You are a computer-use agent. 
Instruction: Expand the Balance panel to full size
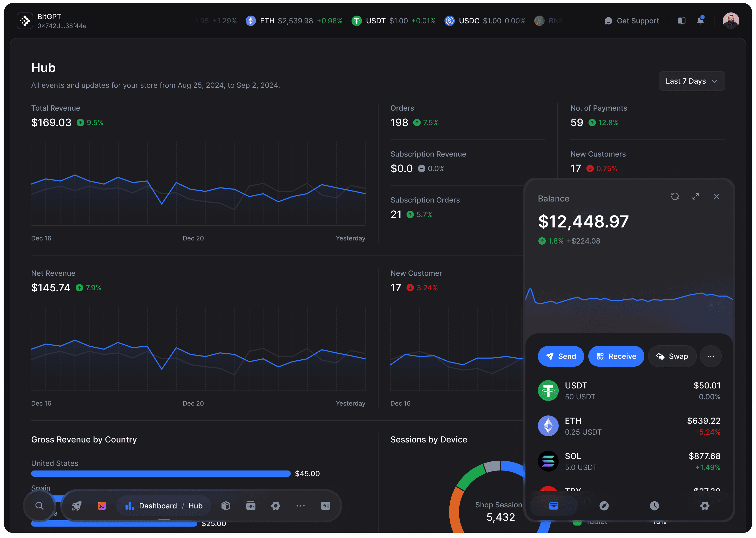point(696,197)
